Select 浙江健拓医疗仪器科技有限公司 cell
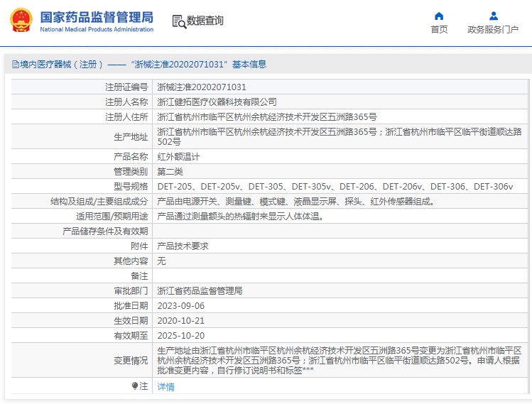The width and height of the screenshot is (532, 404). [341, 102]
